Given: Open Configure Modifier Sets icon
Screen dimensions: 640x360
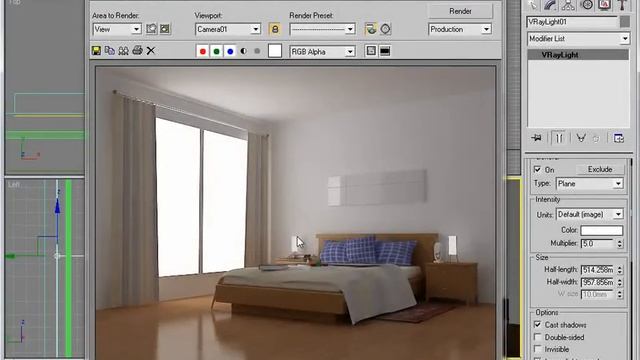Looking at the screenshot, I should coord(618,138).
